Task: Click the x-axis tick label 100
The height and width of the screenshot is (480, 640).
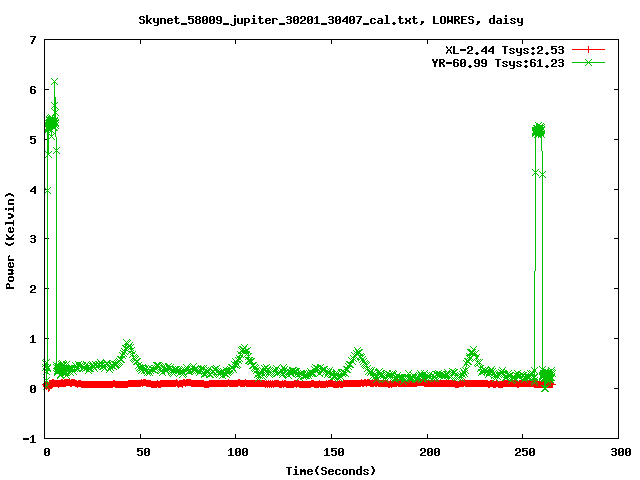Action: tap(238, 452)
